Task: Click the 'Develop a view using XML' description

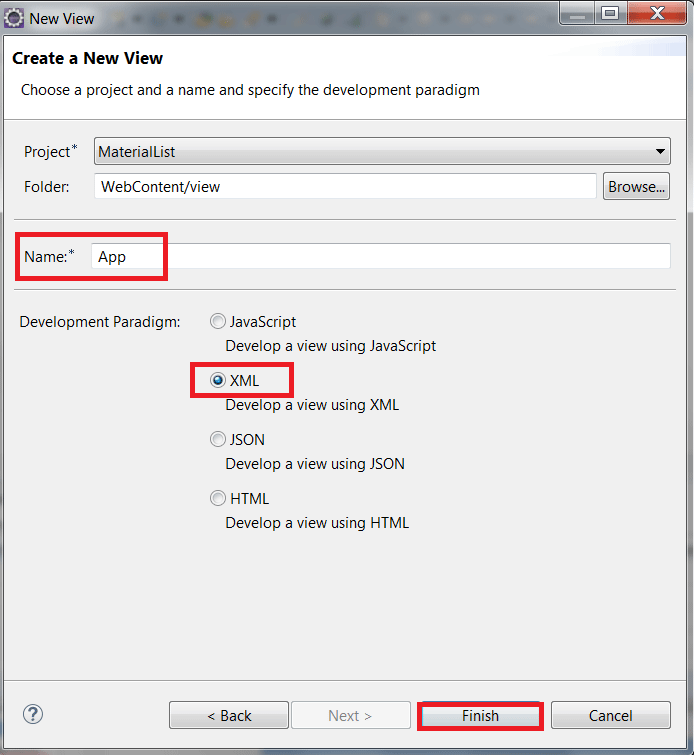Action: pyautogui.click(x=312, y=405)
